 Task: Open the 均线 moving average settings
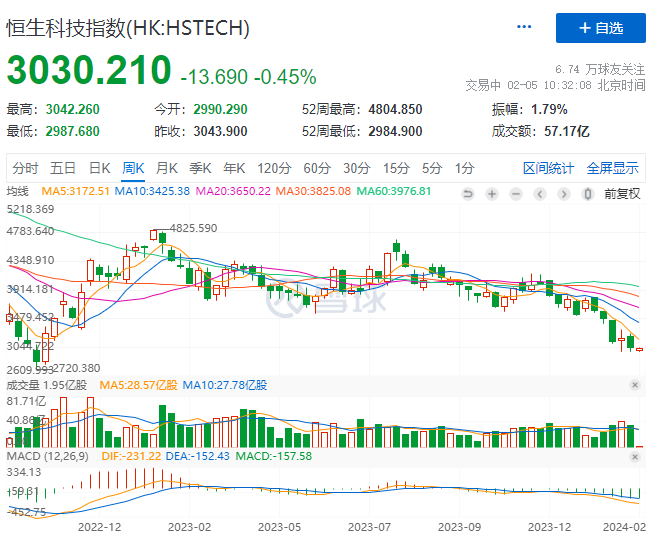pos(18,191)
